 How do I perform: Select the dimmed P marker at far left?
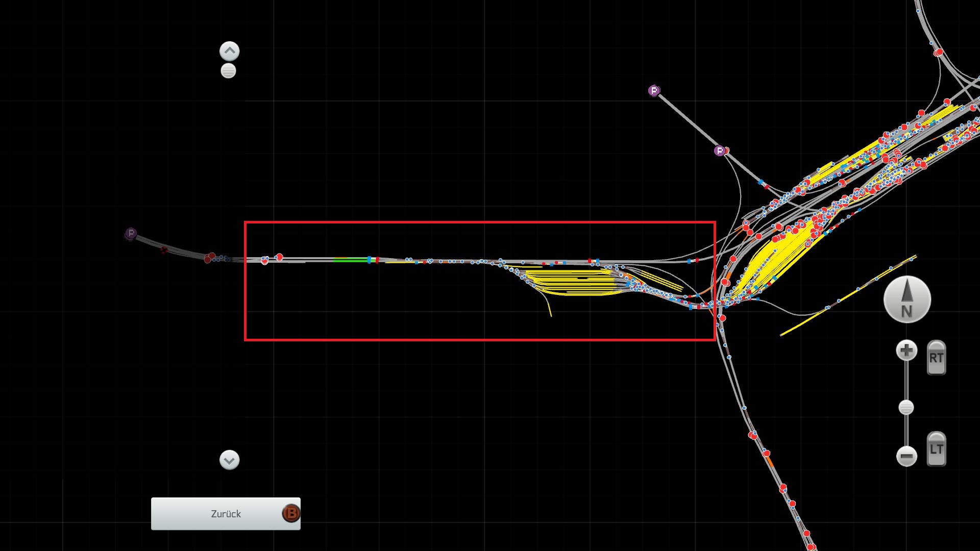click(x=131, y=234)
